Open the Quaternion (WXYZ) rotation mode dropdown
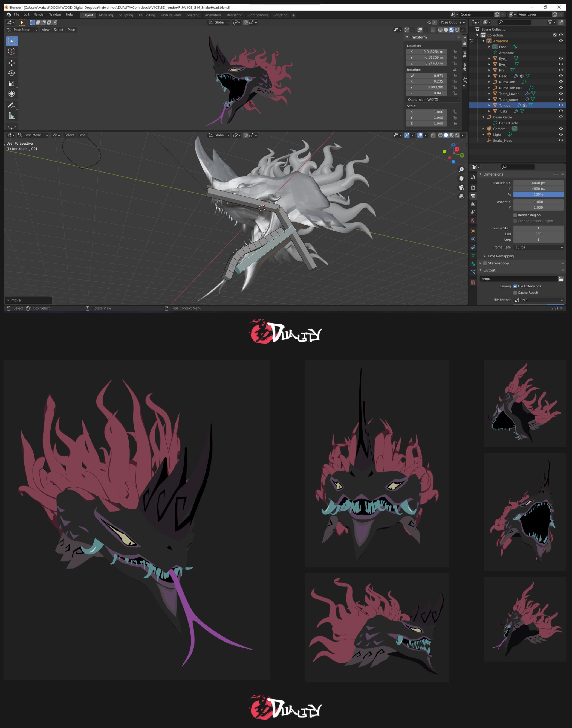The image size is (572, 728). [433, 100]
